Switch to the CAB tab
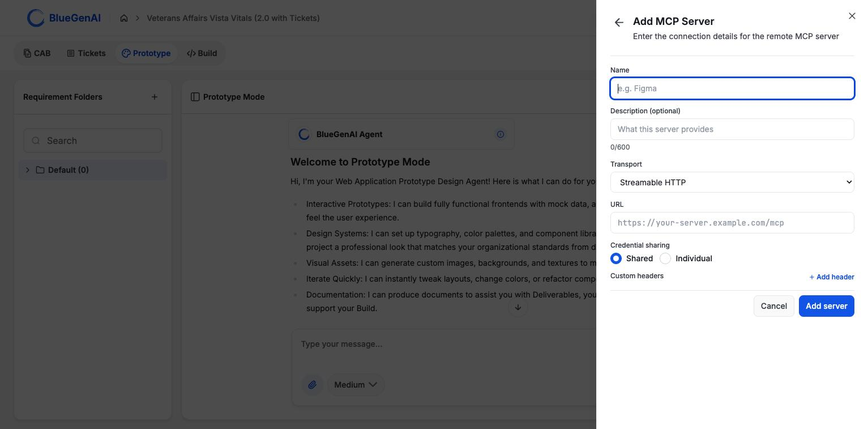 point(37,53)
